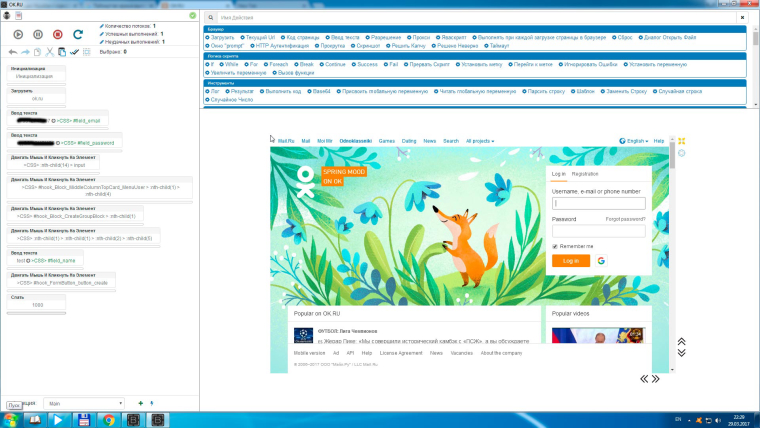Open Chrome from the Windows taskbar
Screen dimensions: 760x428
click(109, 419)
